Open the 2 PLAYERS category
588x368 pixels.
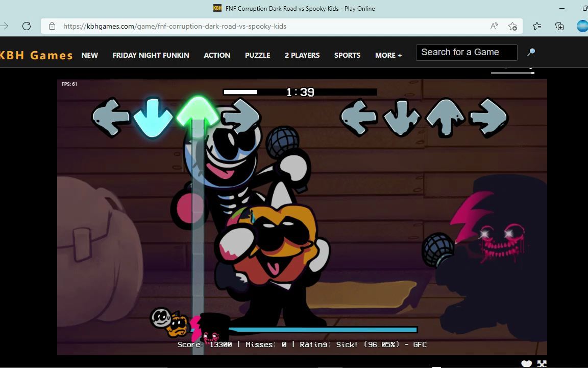302,55
